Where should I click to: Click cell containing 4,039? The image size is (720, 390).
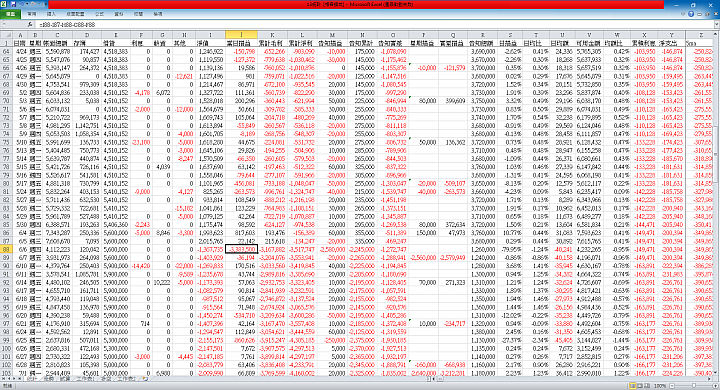(163, 167)
